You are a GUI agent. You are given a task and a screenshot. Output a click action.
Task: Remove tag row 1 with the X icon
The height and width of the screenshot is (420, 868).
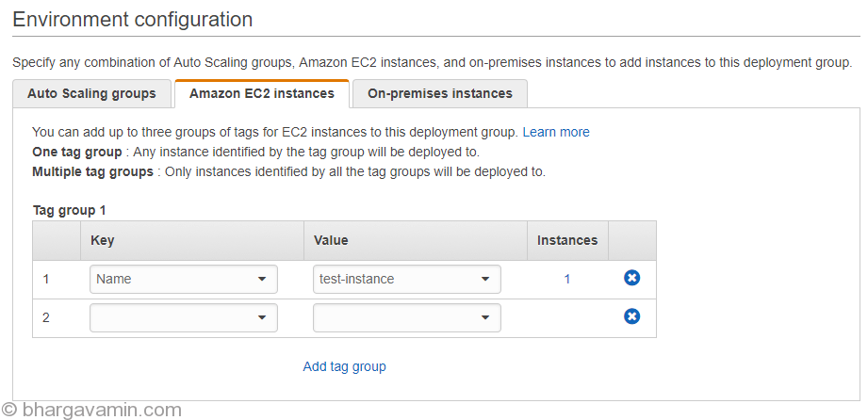point(632,278)
